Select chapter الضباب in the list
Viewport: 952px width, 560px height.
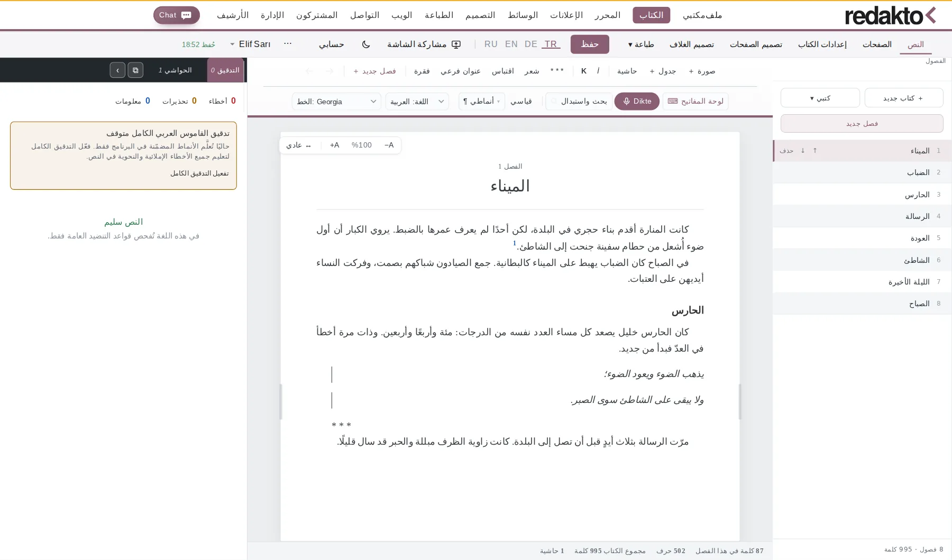[862, 172]
